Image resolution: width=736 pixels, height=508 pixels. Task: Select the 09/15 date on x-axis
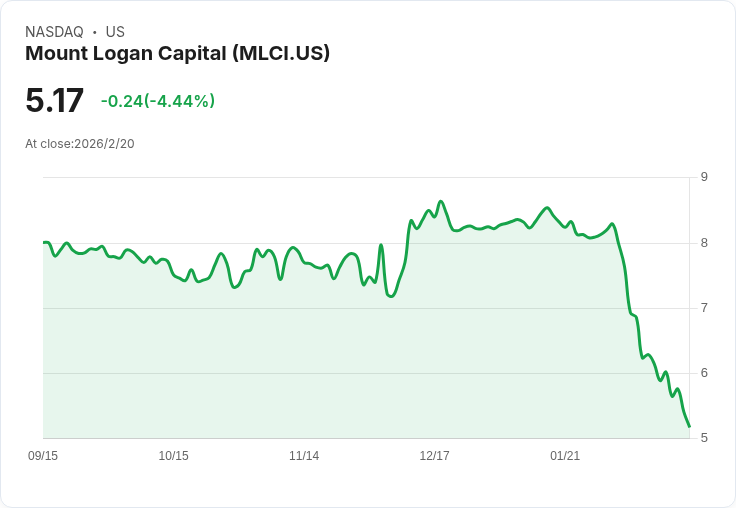click(x=43, y=455)
